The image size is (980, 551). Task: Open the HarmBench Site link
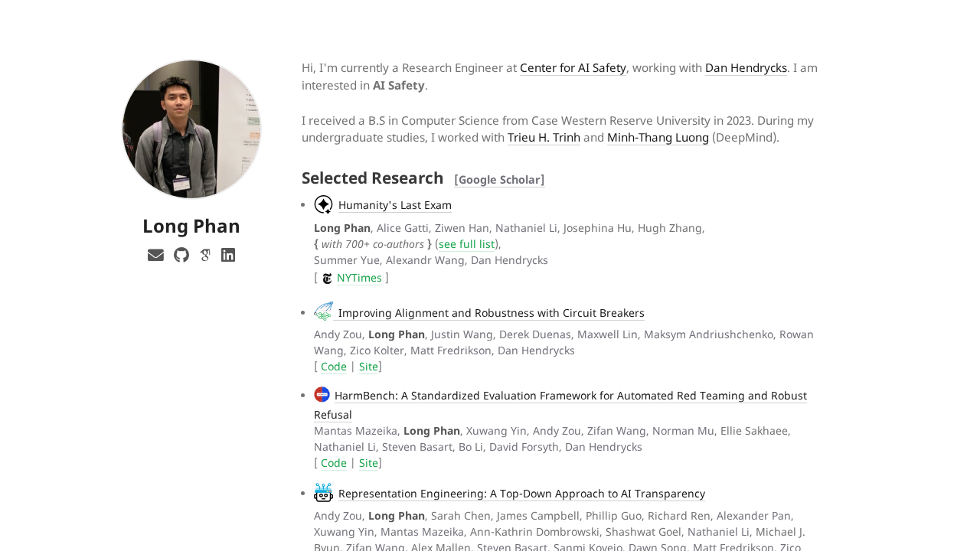[368, 462]
